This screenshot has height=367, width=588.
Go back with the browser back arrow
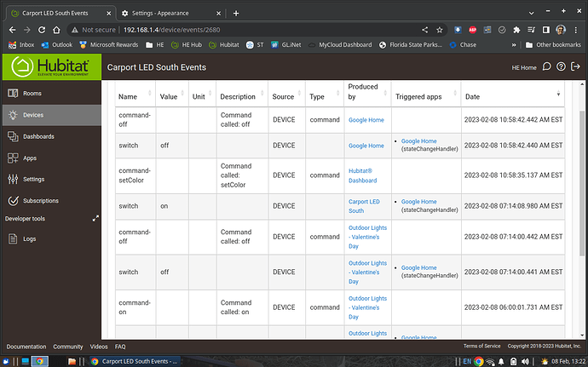pyautogui.click(x=13, y=30)
